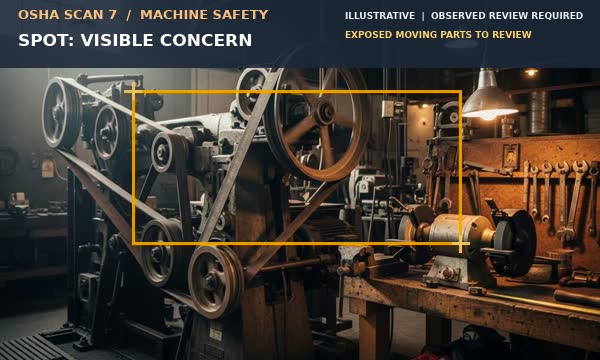Screen dimensions: 600x360
Task: Click the 'ILLUSTRATIVE' label
Action: (380, 16)
